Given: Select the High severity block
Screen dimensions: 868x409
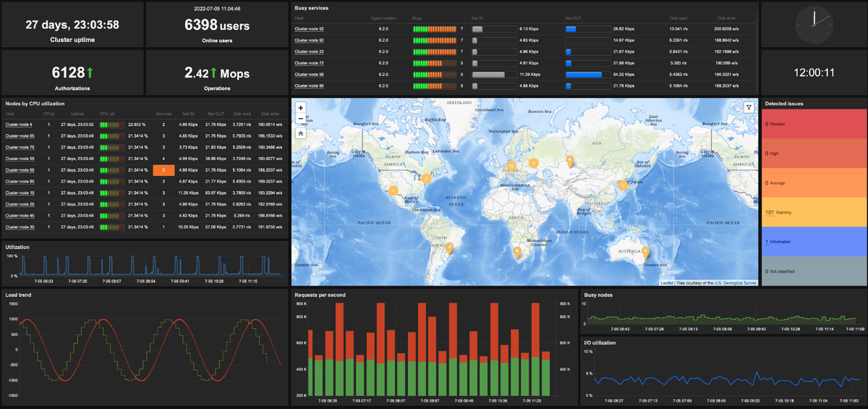Looking at the screenshot, I should (x=813, y=153).
